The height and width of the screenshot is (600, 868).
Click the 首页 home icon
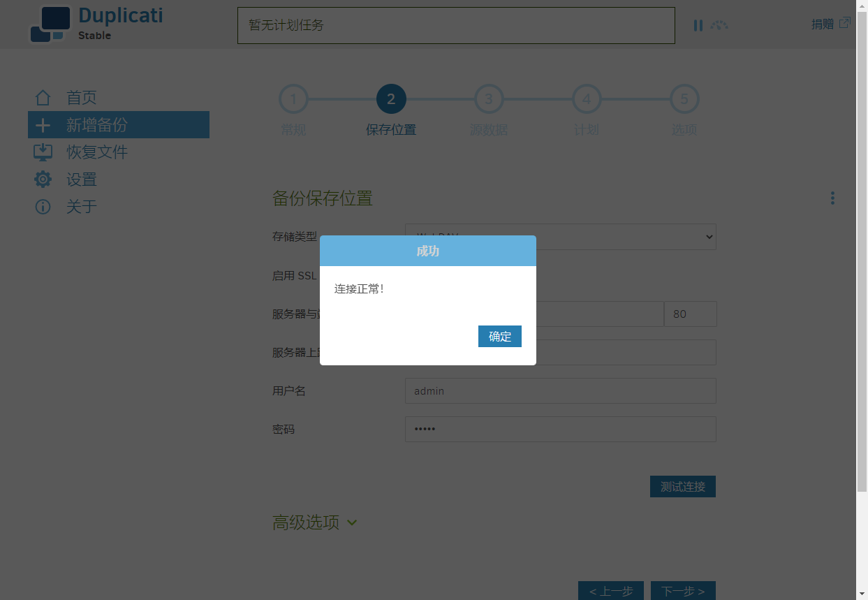pos(43,98)
